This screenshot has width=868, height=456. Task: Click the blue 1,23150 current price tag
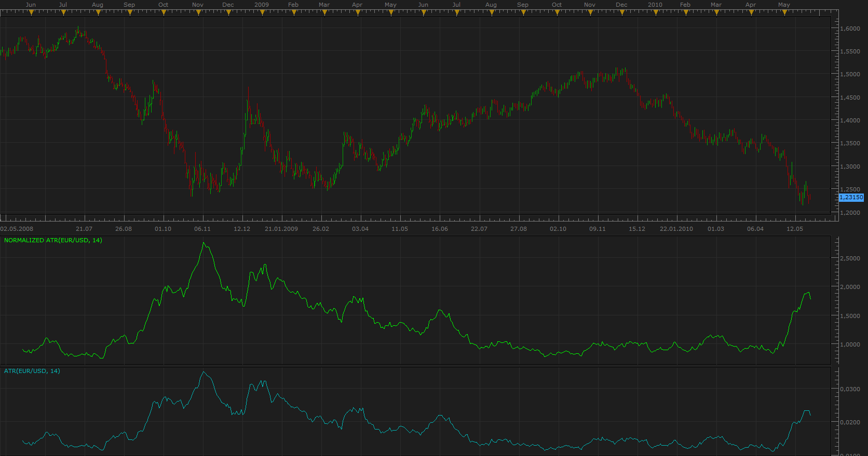(x=851, y=198)
